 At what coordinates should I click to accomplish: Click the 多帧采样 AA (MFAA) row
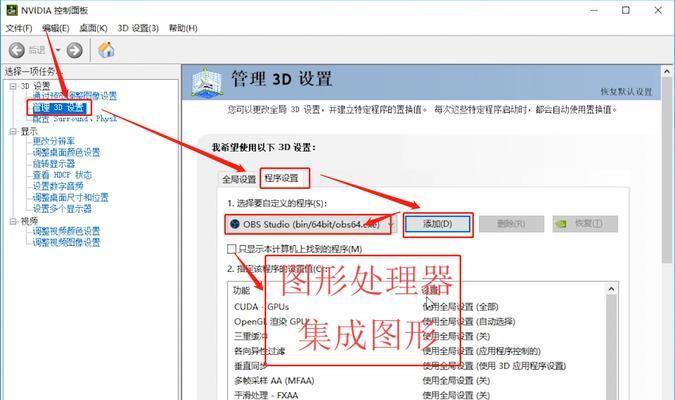tap(417, 381)
